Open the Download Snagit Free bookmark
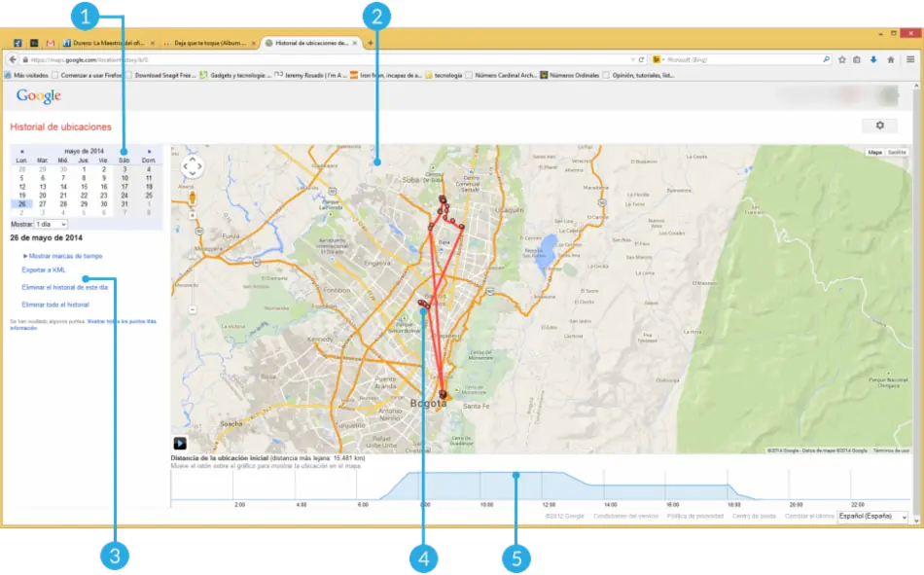924x575 pixels. click(160, 76)
